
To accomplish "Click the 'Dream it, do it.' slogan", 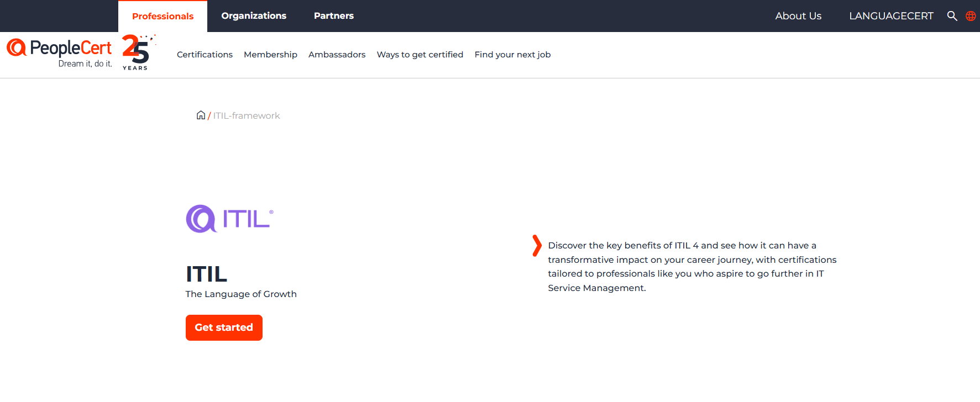I will click(x=85, y=64).
